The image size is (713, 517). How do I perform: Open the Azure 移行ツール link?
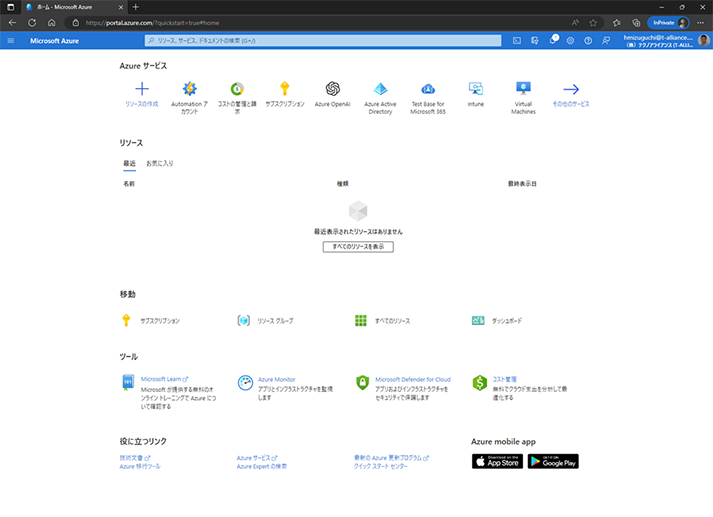click(140, 466)
